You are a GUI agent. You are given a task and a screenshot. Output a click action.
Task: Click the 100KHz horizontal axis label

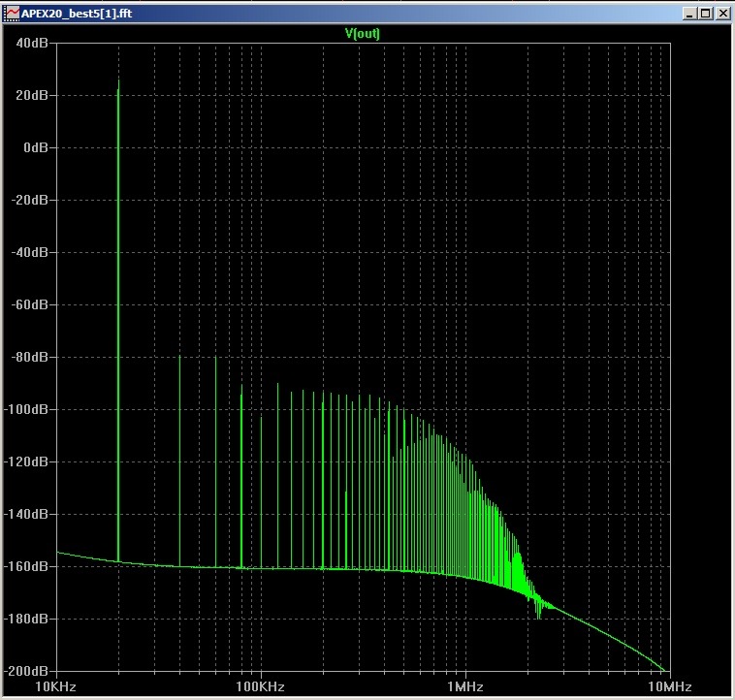coord(260,686)
